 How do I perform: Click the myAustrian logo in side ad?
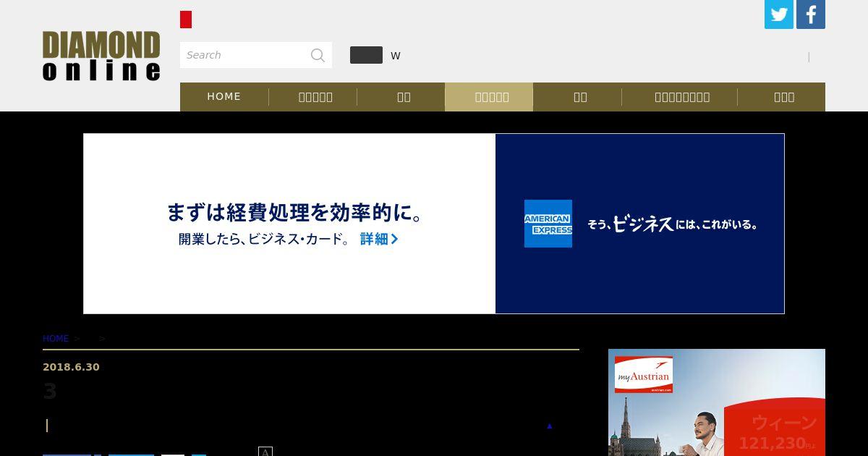(644, 374)
